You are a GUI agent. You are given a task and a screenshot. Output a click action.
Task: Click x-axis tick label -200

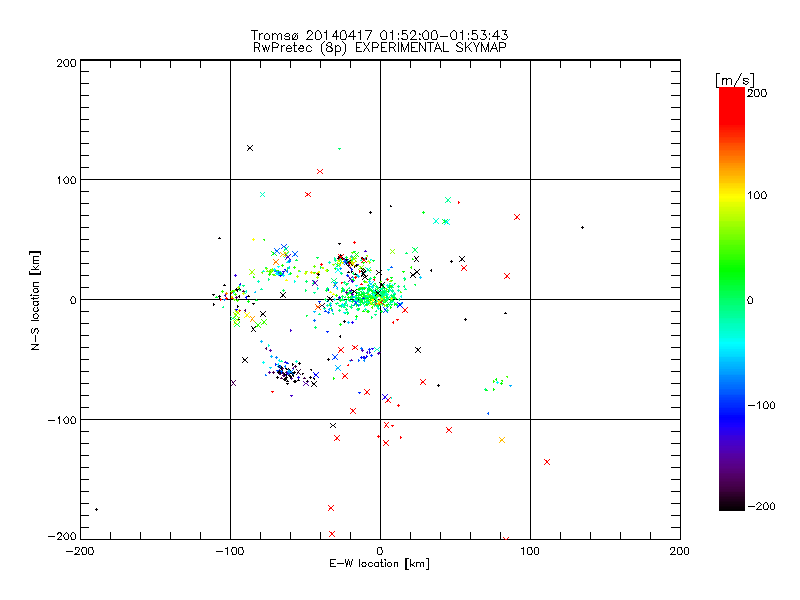pos(80,551)
